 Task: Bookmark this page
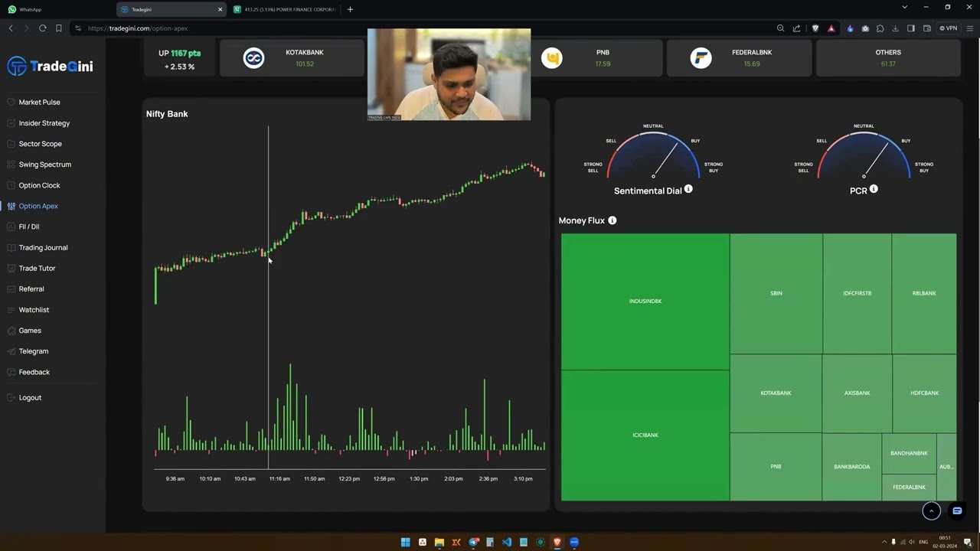click(x=59, y=28)
